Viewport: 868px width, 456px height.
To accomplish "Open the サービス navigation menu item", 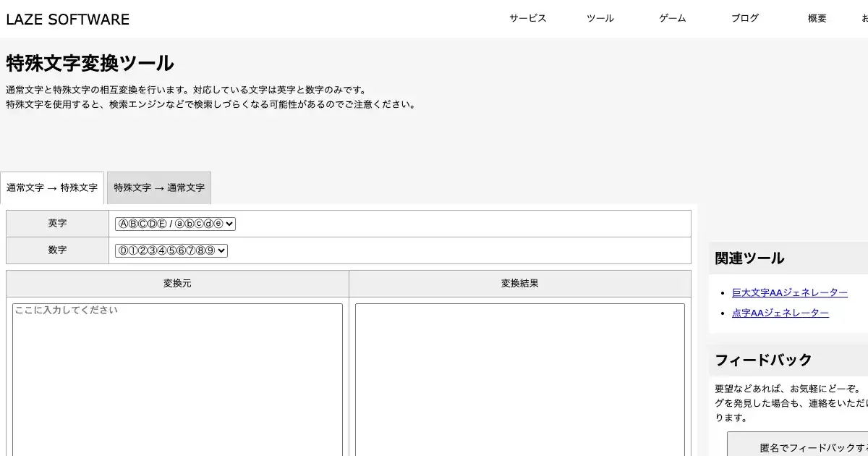I will [x=527, y=19].
